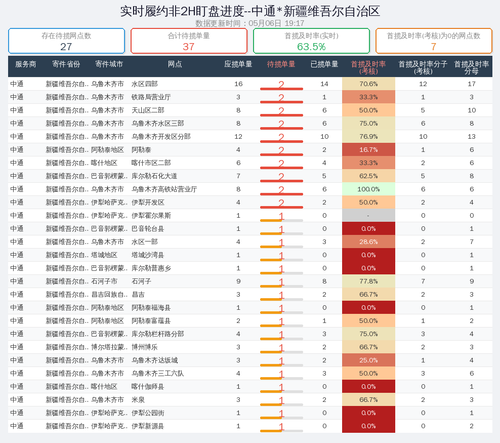This screenshot has width=500, height=443.
Task: Sort by the 应揽单量 column header
Action: point(238,64)
